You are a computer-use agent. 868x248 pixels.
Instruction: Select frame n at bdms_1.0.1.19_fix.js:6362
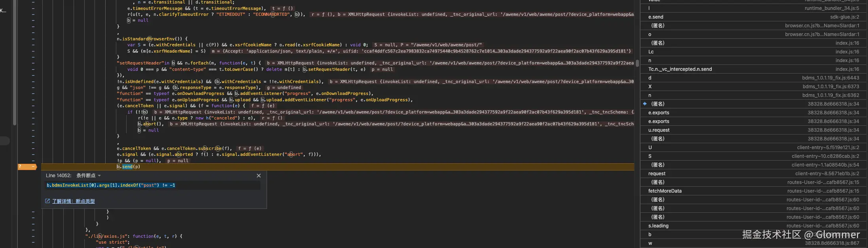click(x=754, y=95)
